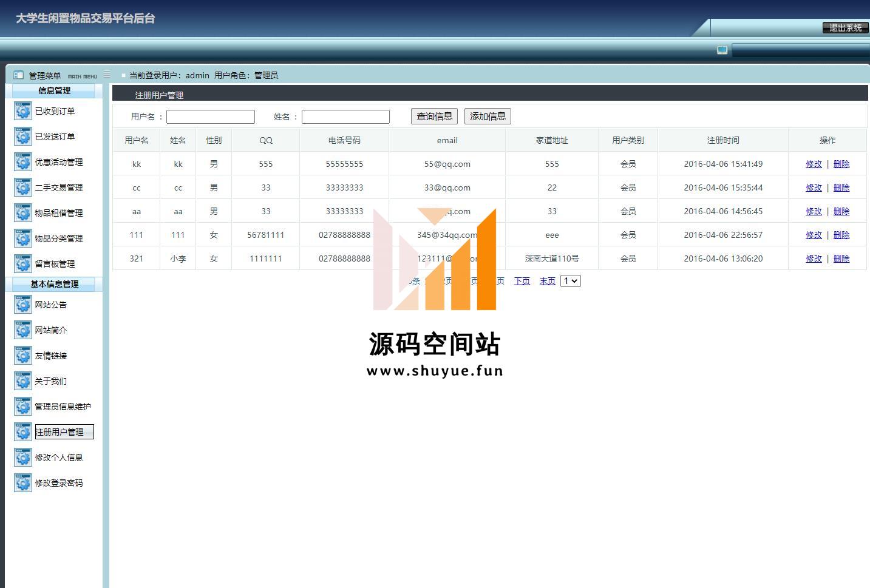This screenshot has width=870, height=588.
Task: Open 修改个人信息 menu item
Action: (59, 458)
